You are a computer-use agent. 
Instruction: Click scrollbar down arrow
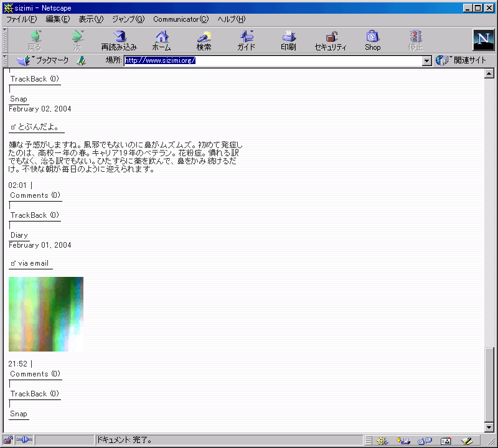coord(489,427)
